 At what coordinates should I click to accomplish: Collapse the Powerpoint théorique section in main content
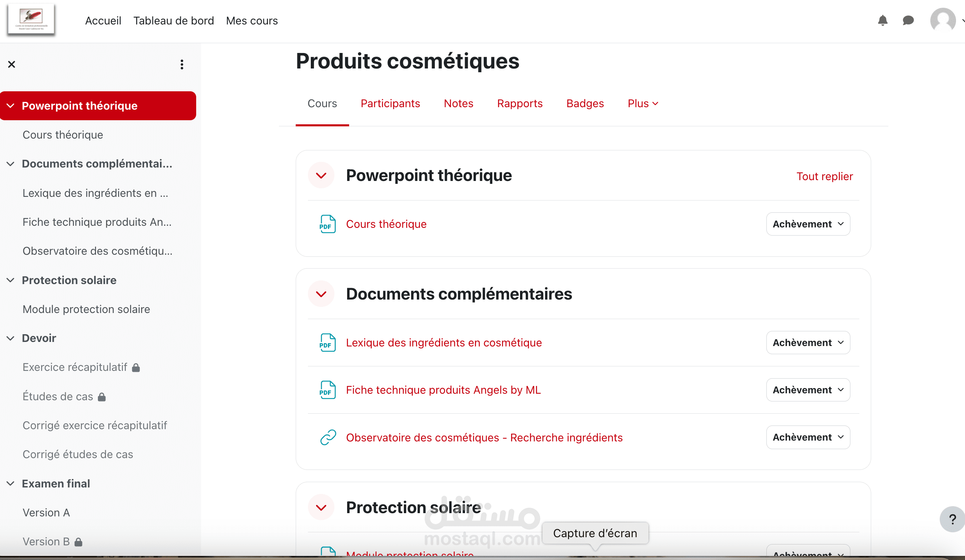click(x=321, y=176)
